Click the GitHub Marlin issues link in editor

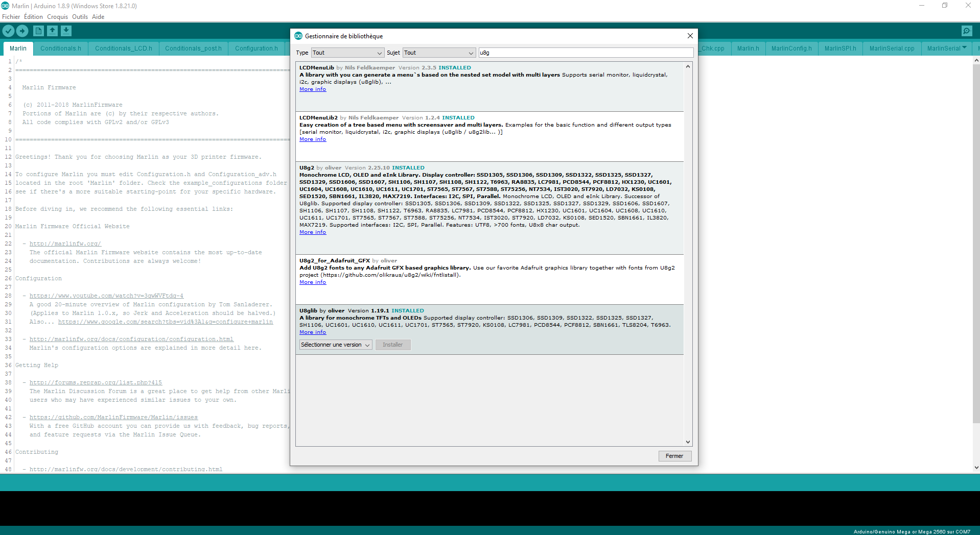[x=113, y=418]
